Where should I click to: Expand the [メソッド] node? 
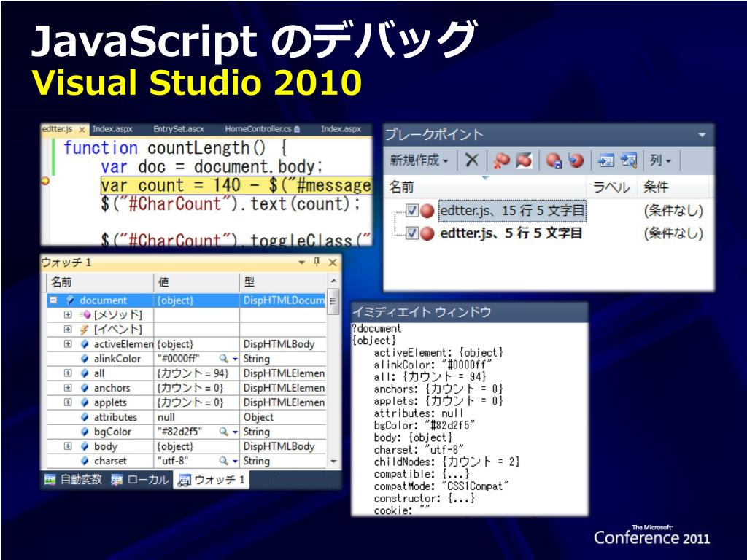pyautogui.click(x=68, y=315)
